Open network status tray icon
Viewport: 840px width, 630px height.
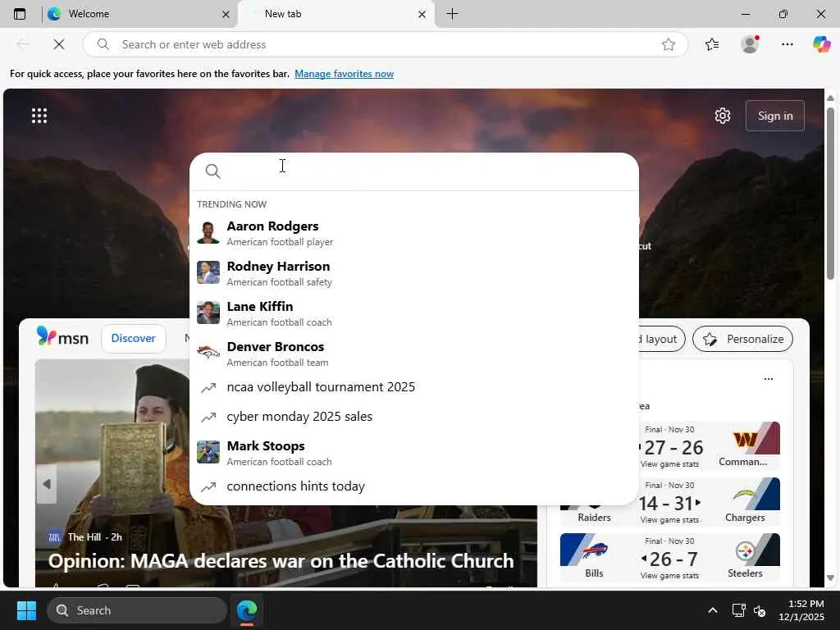click(739, 610)
